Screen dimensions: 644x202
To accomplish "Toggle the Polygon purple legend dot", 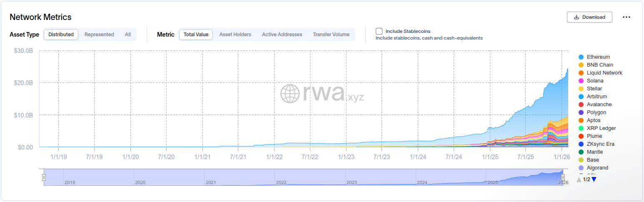I will click(581, 112).
